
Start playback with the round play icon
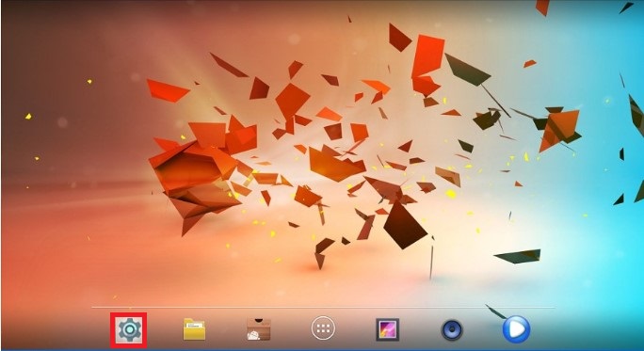click(516, 328)
